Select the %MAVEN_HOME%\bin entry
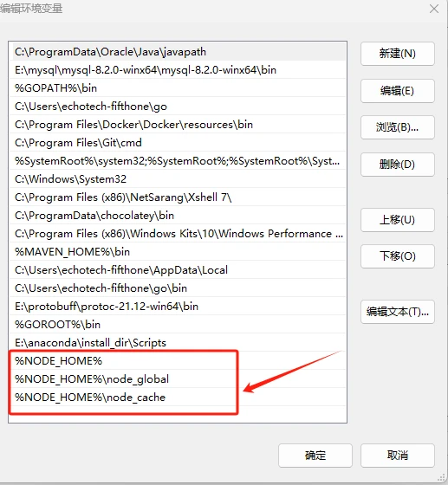Screen dimensions: 448x485 178,252
